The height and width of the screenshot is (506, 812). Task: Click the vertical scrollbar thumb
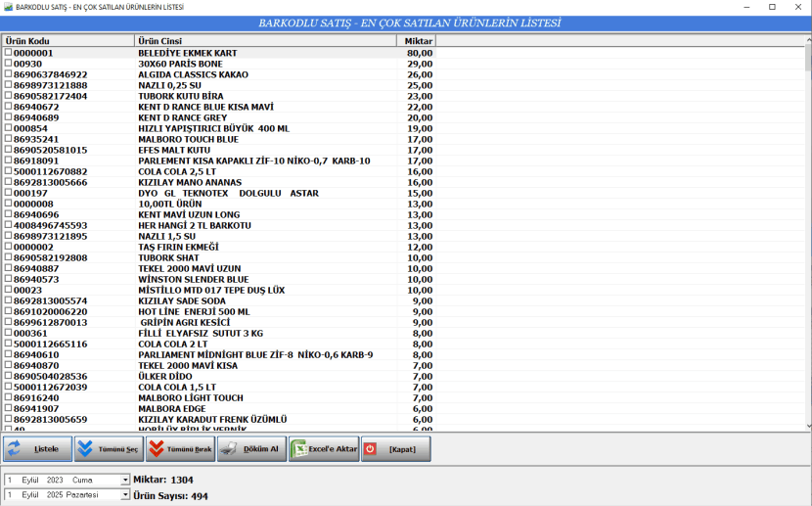point(808,57)
